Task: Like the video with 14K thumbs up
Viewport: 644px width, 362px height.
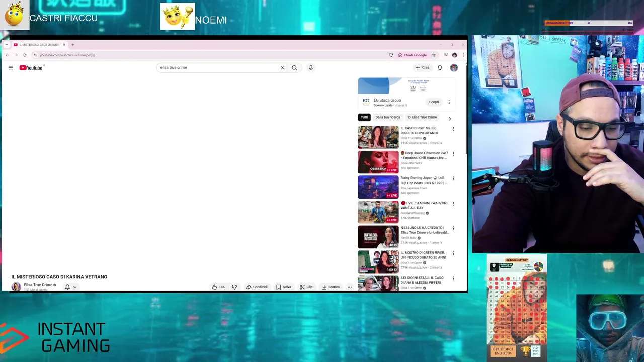Action: point(218,287)
